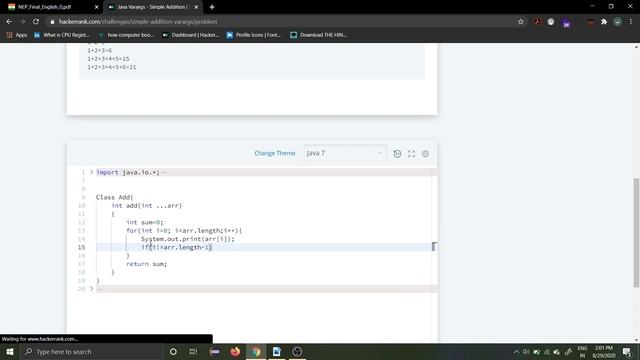Viewport: 640px width, 360px height.
Task: Open editor settings gear icon
Action: click(425, 154)
